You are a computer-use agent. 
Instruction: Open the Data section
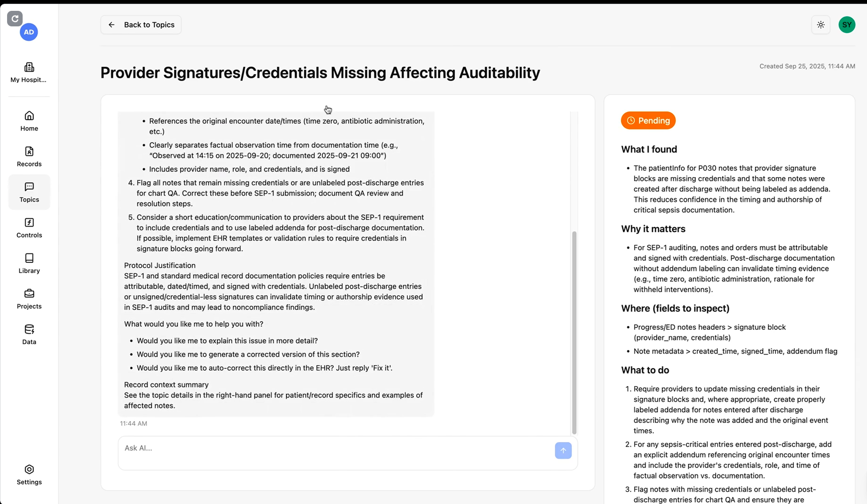tap(29, 334)
